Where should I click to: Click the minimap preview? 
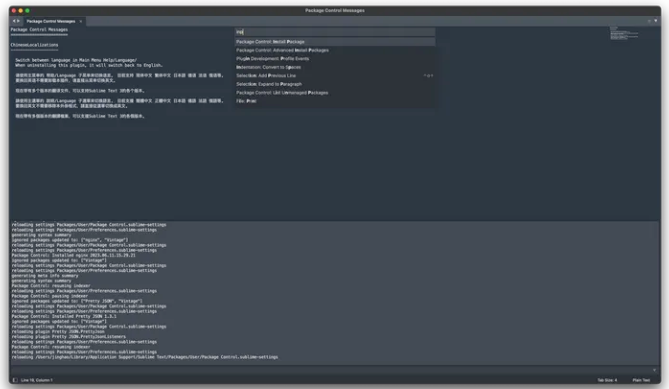pyautogui.click(x=624, y=33)
